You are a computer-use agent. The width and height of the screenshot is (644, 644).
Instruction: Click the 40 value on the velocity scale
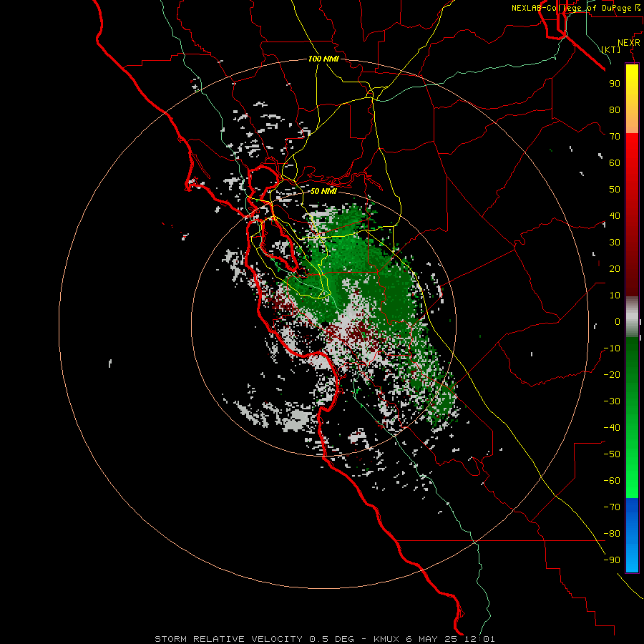point(615,215)
